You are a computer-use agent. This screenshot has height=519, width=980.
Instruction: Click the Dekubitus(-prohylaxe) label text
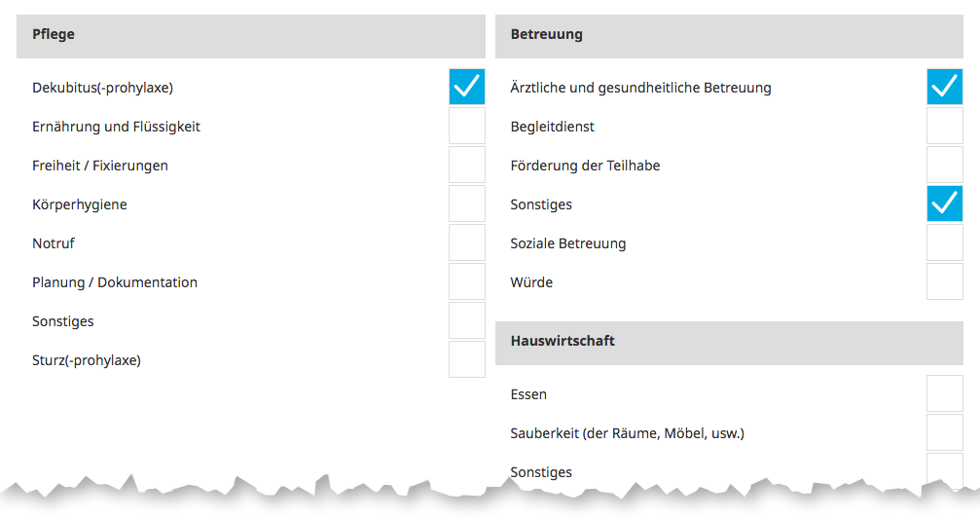[x=102, y=88]
